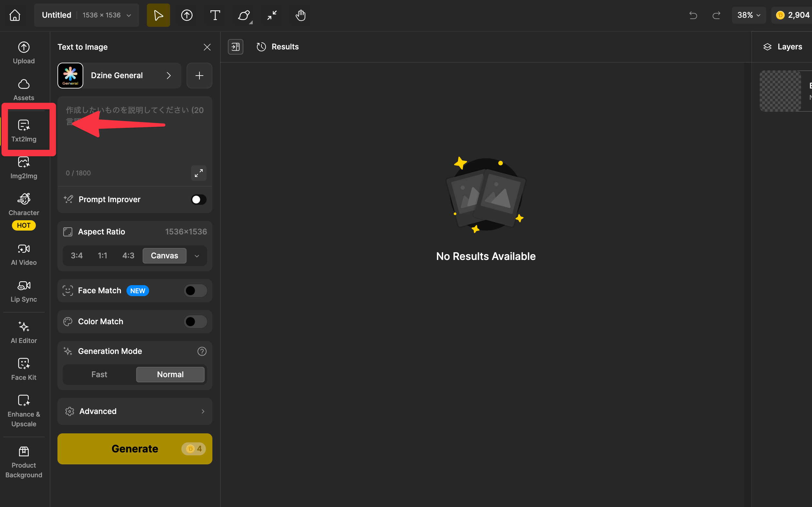Enable the Face Match toggle

coord(195,290)
